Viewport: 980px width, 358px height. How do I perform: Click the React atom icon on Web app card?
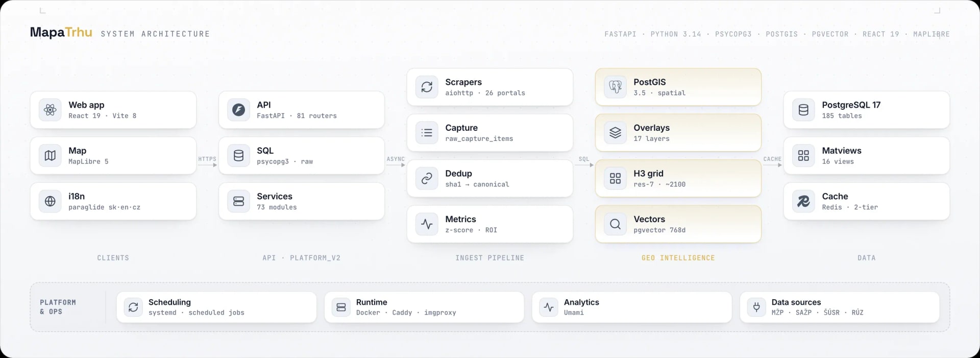50,110
